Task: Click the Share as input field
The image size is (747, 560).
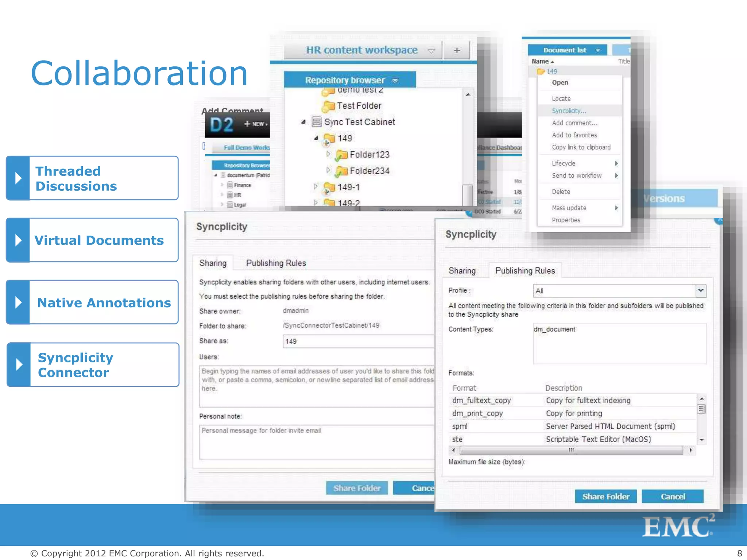Action: [x=358, y=341]
